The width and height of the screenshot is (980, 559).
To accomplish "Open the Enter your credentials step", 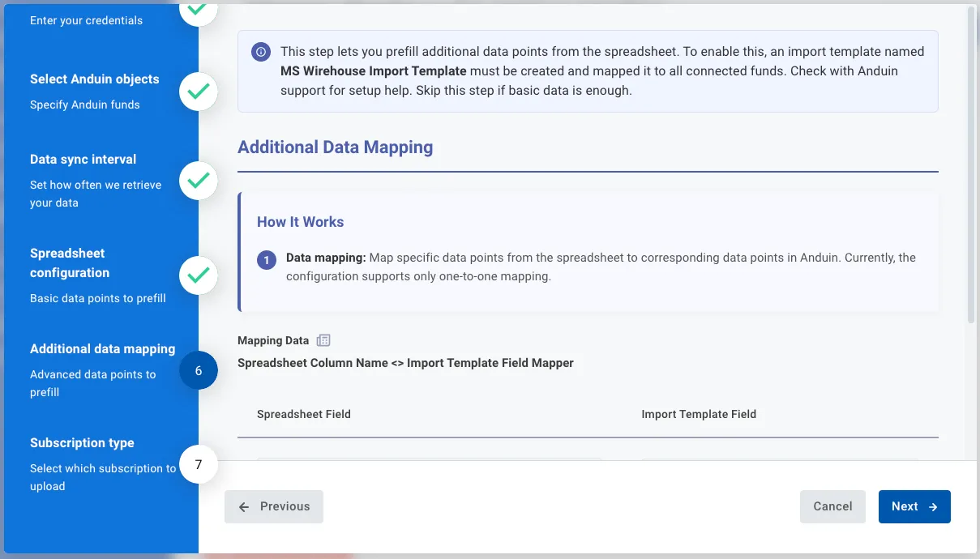I will (x=86, y=20).
